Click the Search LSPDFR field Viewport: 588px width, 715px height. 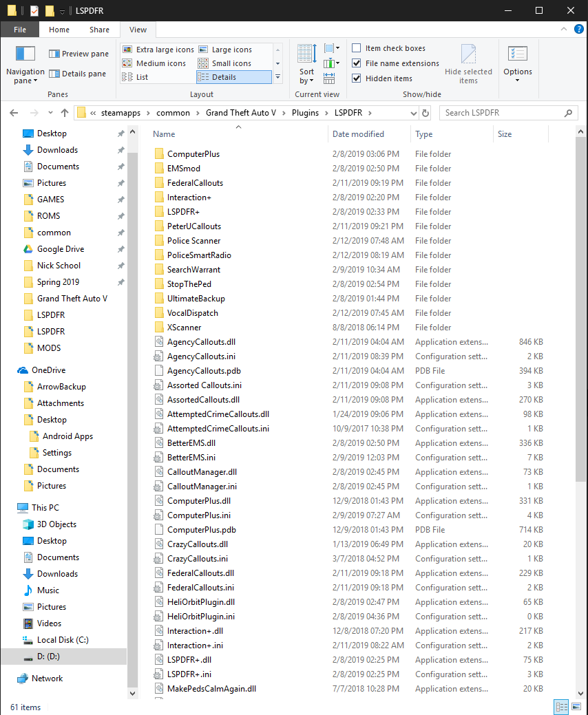tap(509, 113)
